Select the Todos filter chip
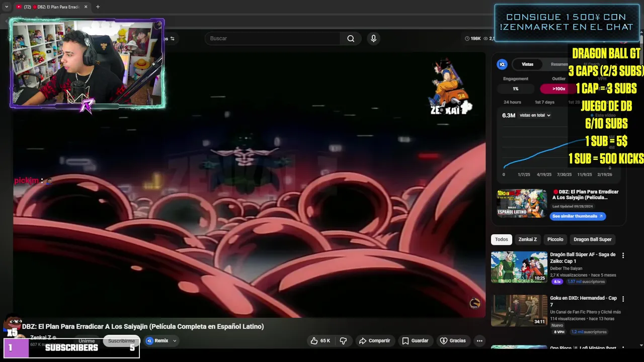The width and height of the screenshot is (644, 362). pos(501,239)
